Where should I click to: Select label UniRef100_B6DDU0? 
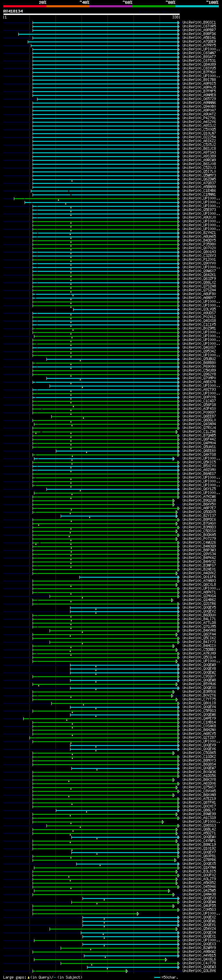pyautogui.click(x=199, y=615)
